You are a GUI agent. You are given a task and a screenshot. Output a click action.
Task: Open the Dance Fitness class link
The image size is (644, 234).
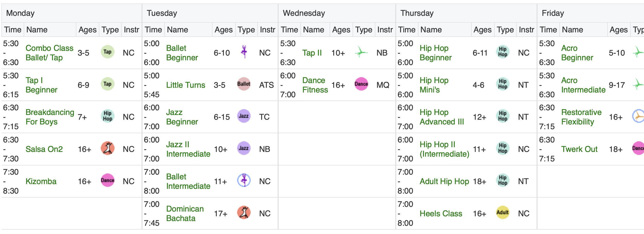coord(315,85)
